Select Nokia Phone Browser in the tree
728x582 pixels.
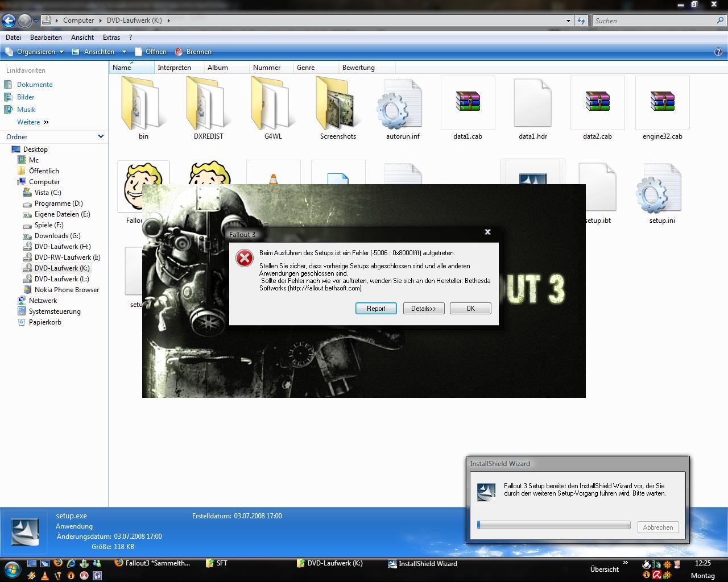(x=67, y=290)
